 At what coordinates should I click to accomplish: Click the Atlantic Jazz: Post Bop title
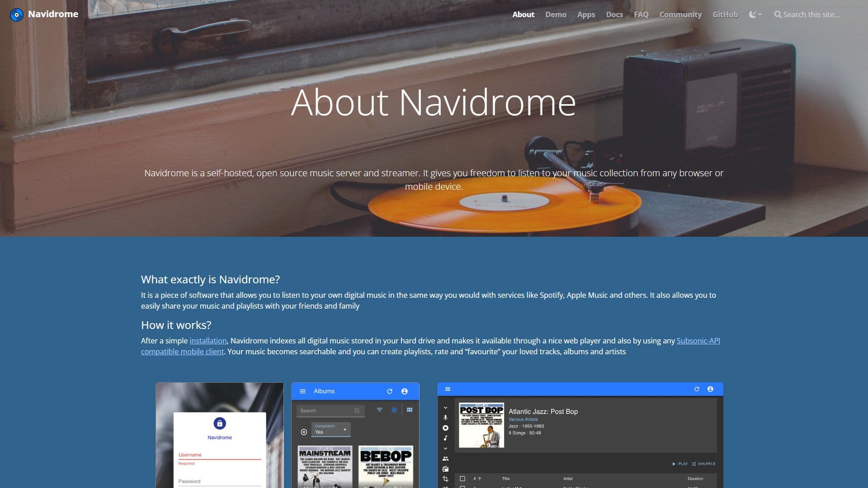(543, 412)
